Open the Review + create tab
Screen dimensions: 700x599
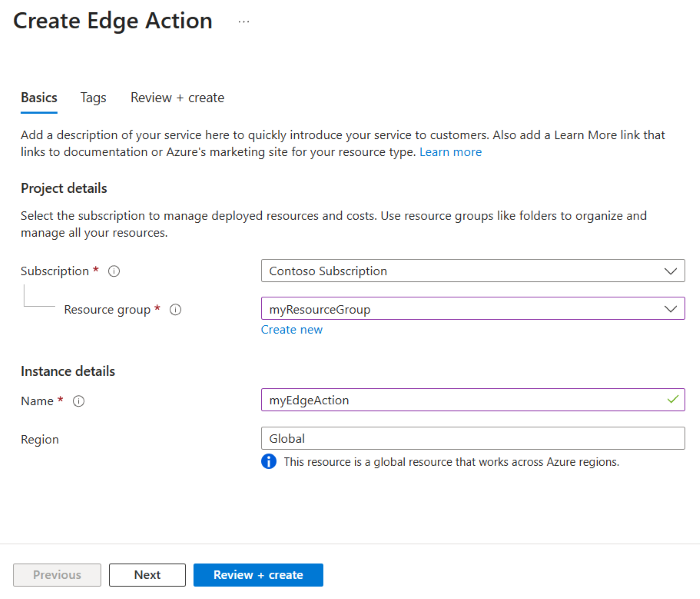[177, 97]
